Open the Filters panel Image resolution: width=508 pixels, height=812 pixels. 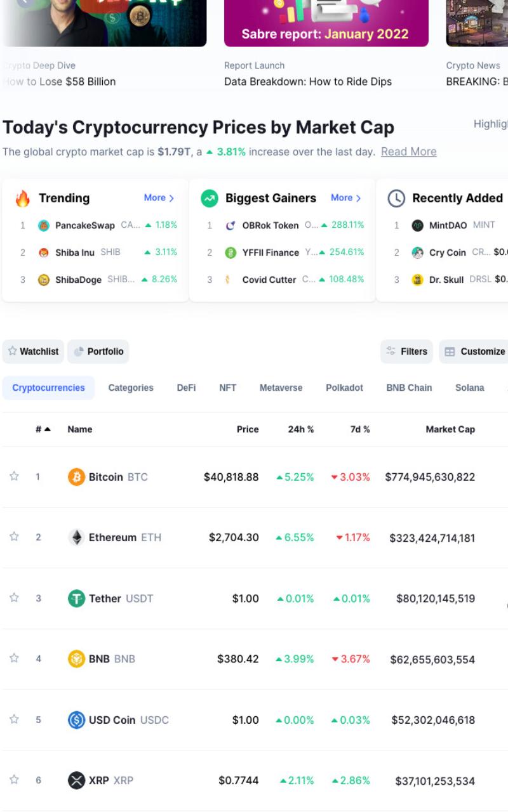point(407,351)
